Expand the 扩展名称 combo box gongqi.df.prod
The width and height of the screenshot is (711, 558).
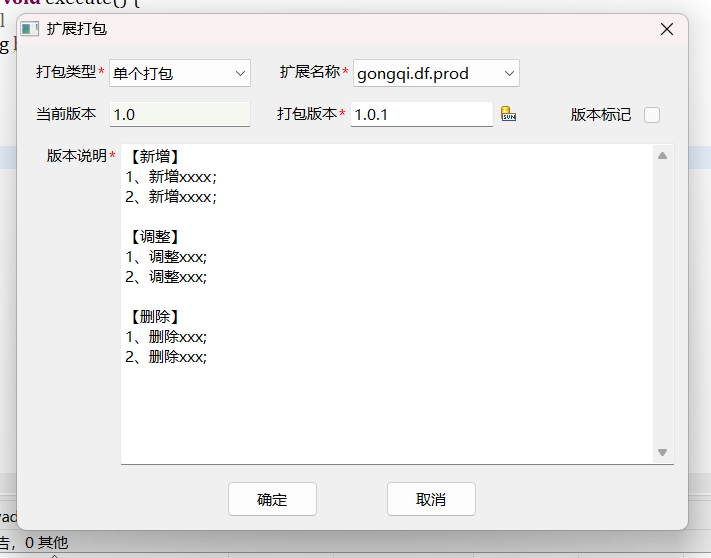click(436, 73)
